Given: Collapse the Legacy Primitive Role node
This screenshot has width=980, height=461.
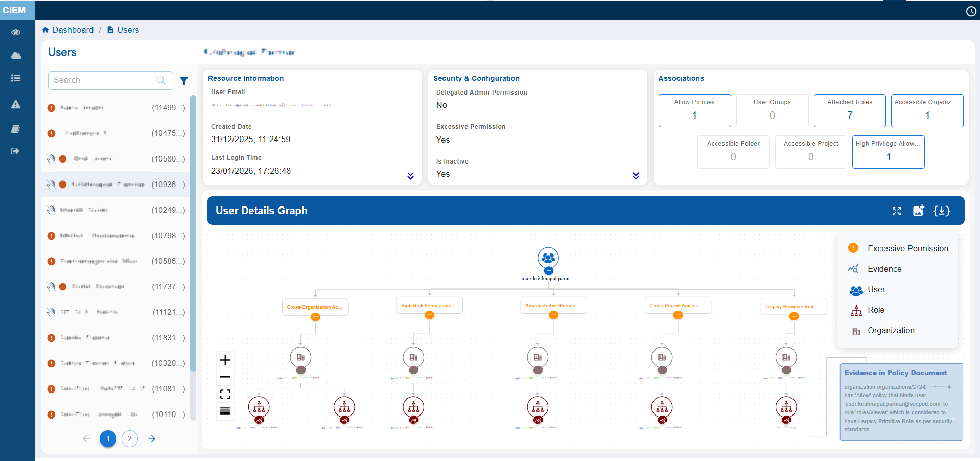Looking at the screenshot, I should [794, 316].
